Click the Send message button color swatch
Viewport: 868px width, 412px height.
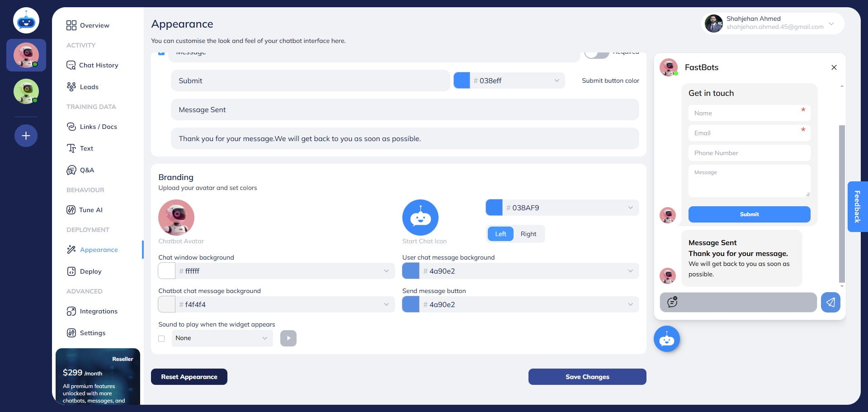pos(410,304)
